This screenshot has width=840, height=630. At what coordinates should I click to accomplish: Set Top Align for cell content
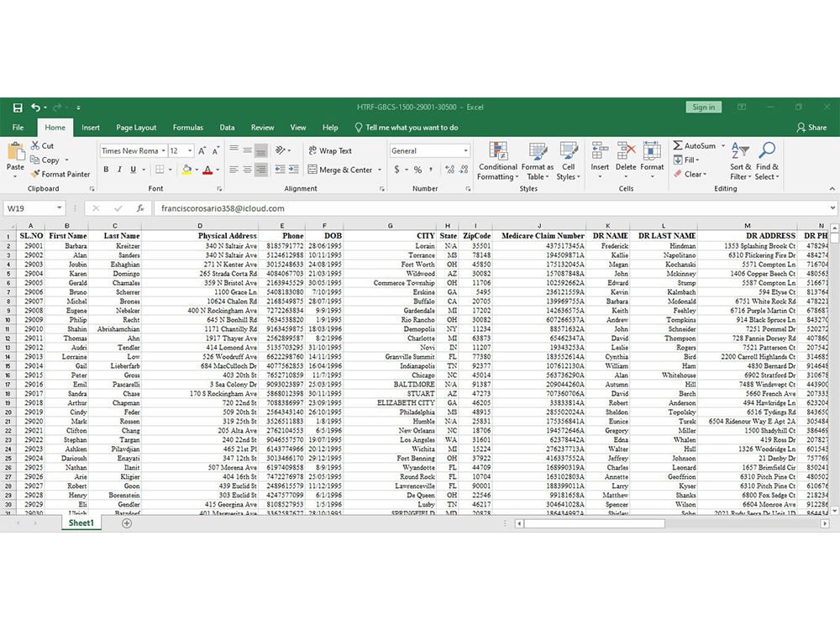click(234, 150)
